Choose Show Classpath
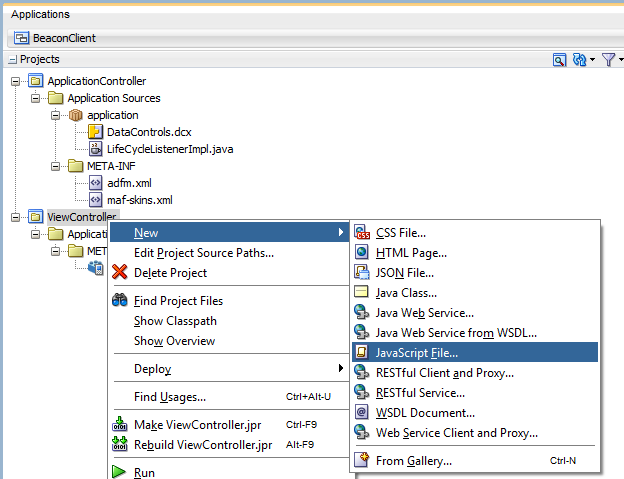The image size is (624, 479). pos(229,321)
